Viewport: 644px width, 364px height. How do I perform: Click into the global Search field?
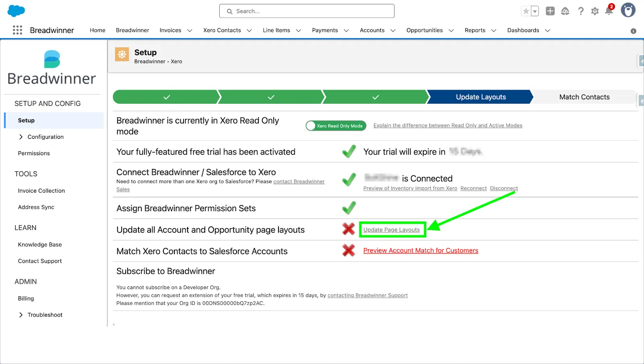click(x=307, y=11)
